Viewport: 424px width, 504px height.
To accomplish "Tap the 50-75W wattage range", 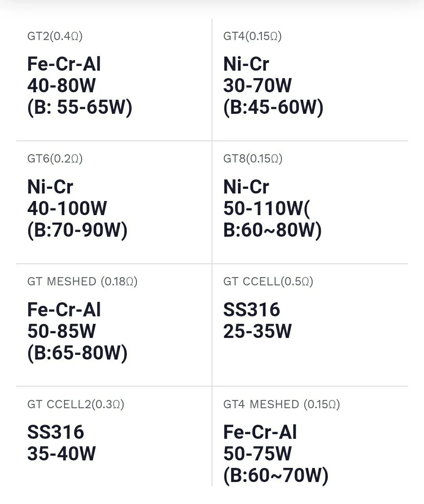I will click(258, 454).
